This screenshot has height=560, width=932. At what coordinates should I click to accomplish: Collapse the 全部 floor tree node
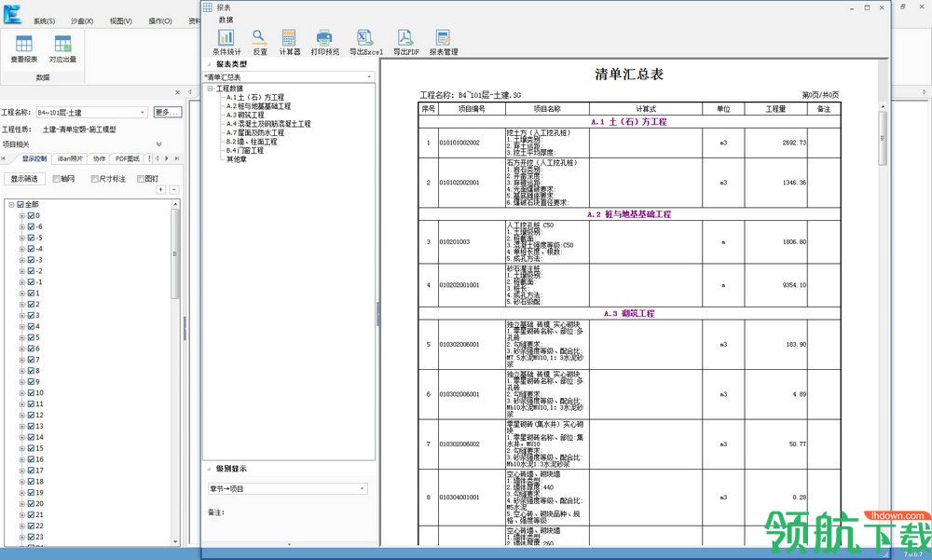[x=11, y=204]
